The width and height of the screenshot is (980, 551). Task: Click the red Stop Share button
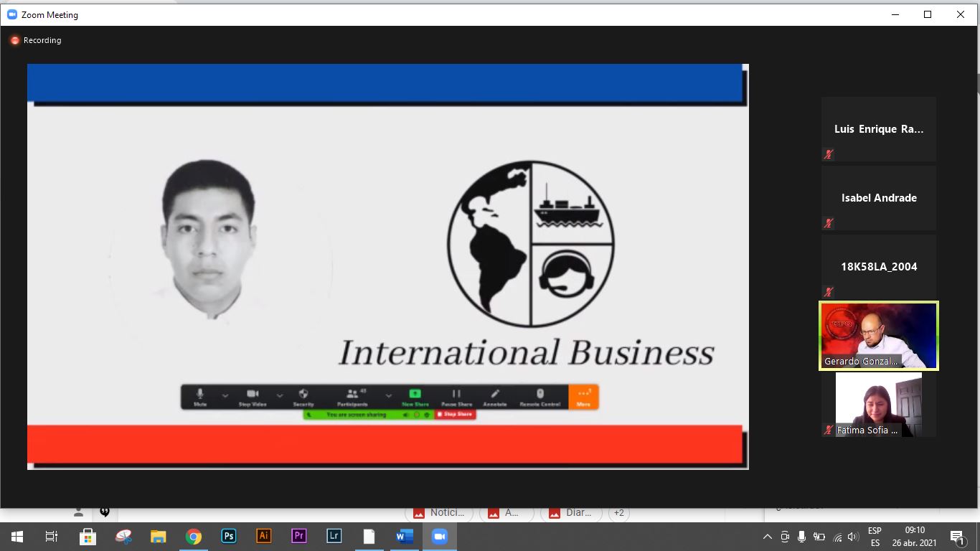tap(455, 415)
